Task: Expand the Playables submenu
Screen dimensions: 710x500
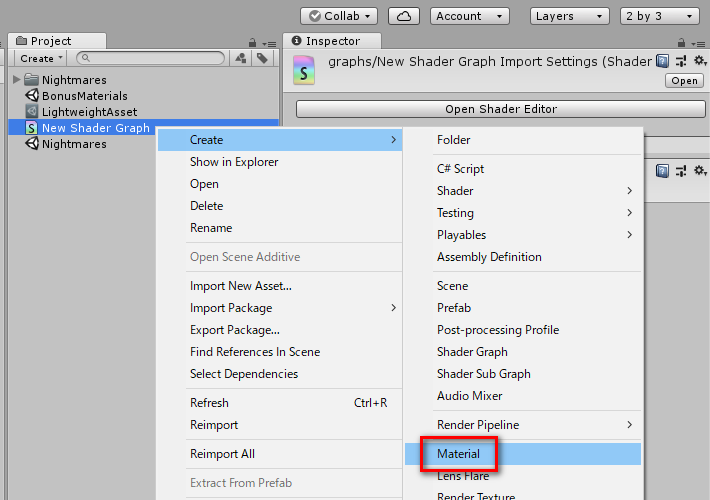Action: point(523,235)
